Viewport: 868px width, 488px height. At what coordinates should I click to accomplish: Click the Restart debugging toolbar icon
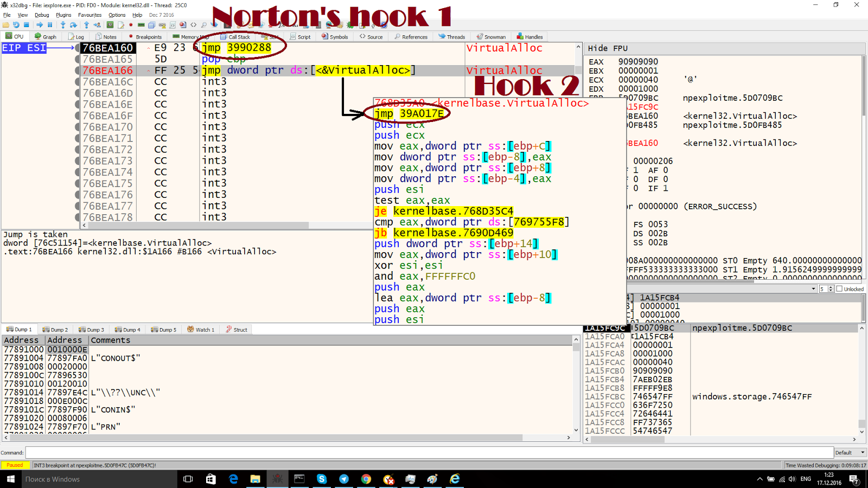pos(16,25)
